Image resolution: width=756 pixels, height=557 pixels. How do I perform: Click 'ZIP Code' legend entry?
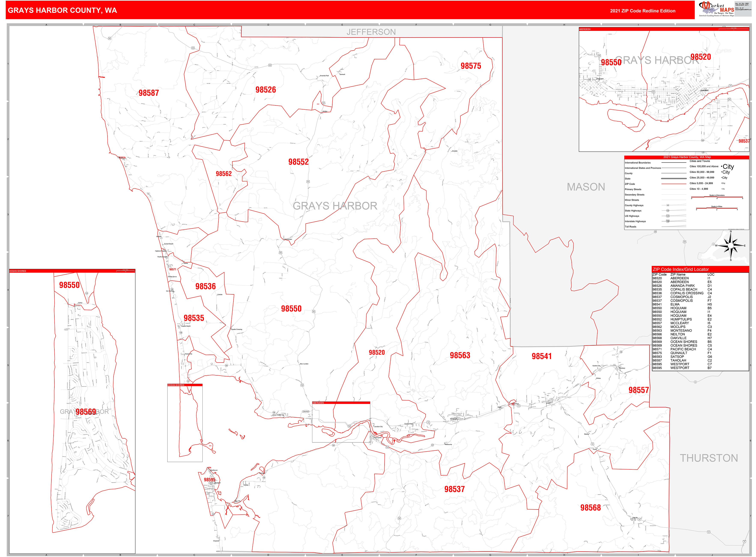pyautogui.click(x=630, y=184)
